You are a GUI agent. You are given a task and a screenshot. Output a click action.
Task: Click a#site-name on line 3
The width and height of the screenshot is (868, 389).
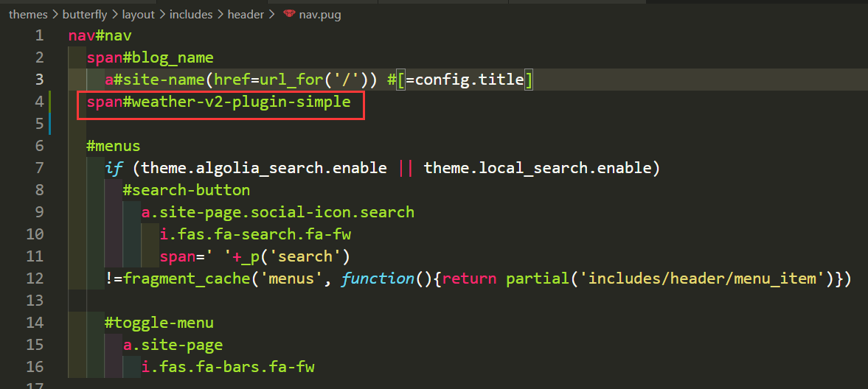click(155, 80)
